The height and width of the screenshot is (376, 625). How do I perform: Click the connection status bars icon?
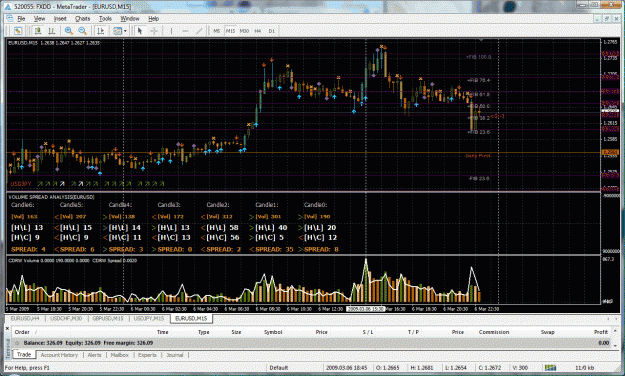click(550, 368)
